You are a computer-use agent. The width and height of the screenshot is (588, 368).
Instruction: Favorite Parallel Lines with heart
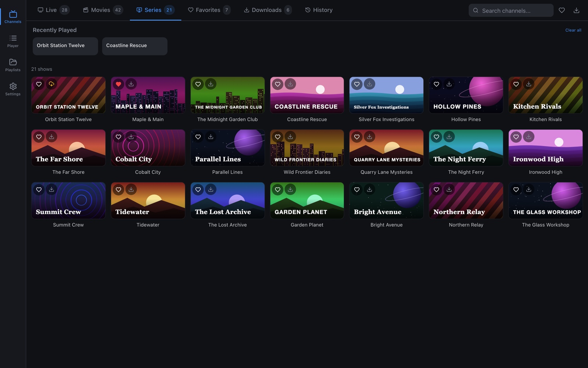[x=198, y=137]
